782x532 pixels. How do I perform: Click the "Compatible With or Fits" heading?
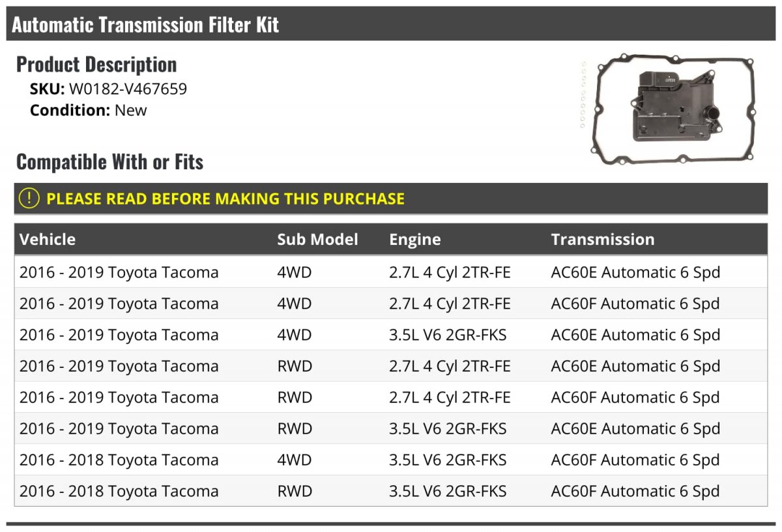coord(109,162)
